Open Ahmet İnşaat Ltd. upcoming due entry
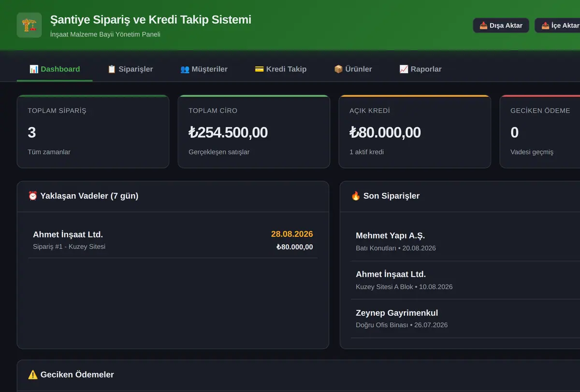This screenshot has width=580, height=392. [x=173, y=240]
